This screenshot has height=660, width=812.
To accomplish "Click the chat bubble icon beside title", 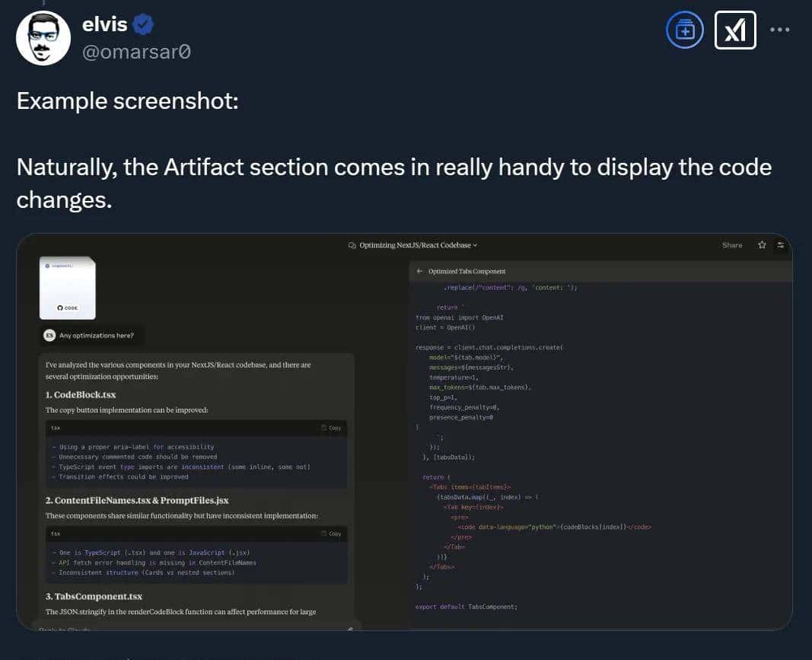I will pos(352,245).
